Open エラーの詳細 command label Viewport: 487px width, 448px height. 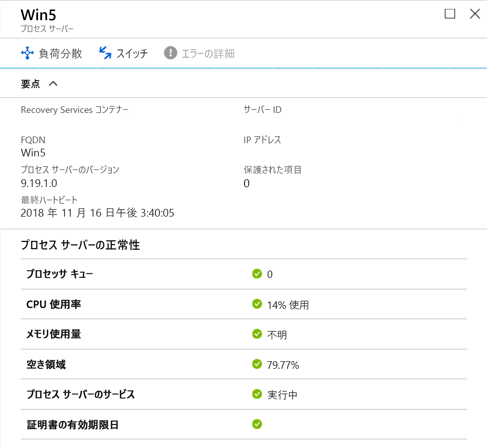click(x=208, y=54)
